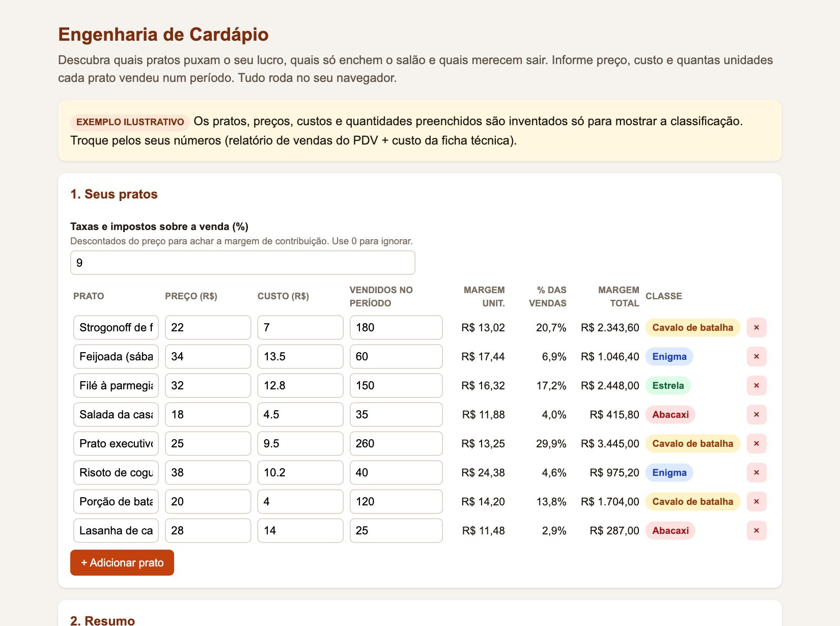The image size is (840, 626).
Task: Edit the Salada da casa sold field 35
Action: 396,414
